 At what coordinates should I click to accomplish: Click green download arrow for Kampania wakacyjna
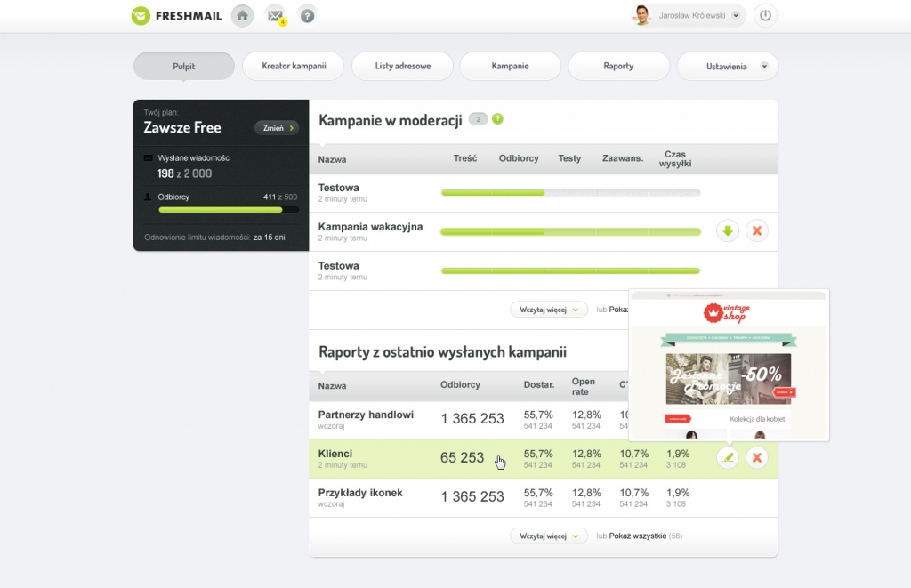[x=728, y=231]
